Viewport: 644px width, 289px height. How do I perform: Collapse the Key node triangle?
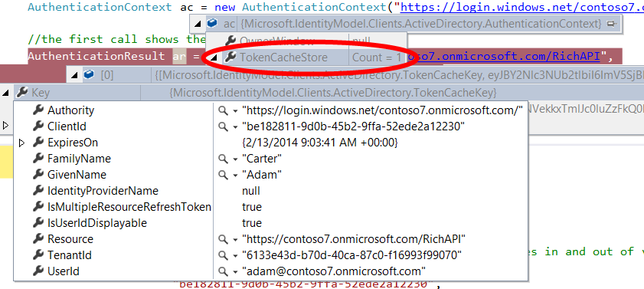[6, 94]
